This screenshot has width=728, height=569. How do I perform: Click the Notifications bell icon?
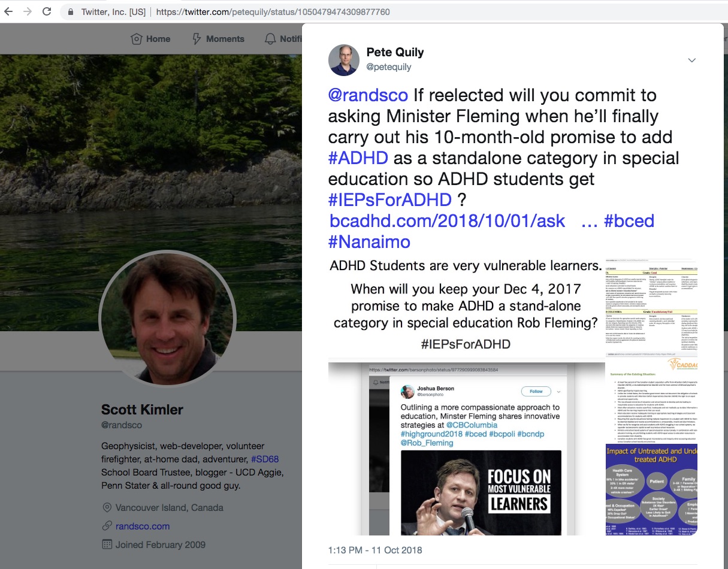270,39
